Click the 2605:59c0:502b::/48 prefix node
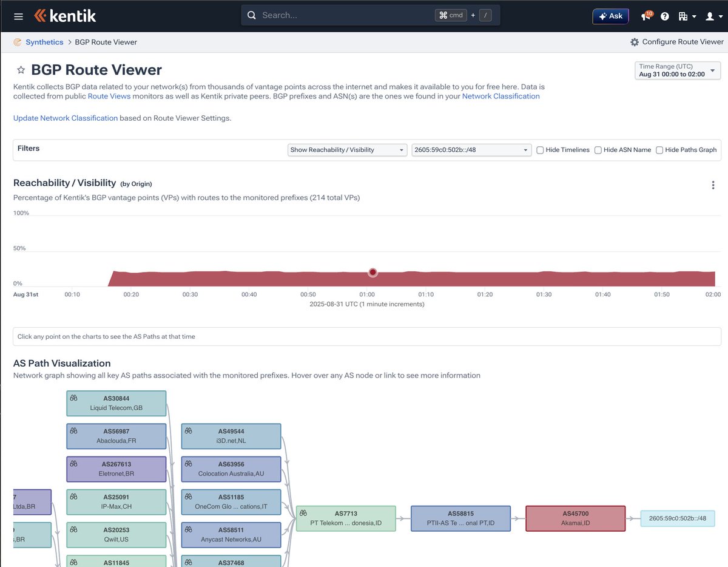 [x=678, y=518]
